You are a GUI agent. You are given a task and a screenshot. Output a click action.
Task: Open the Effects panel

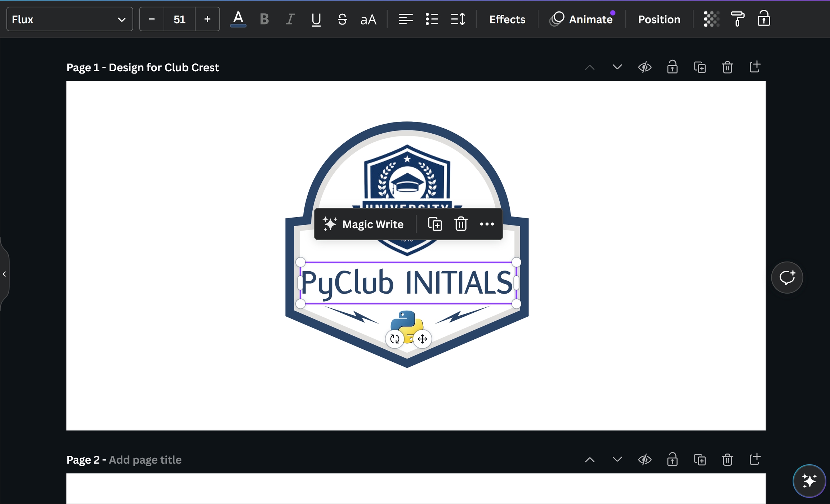coord(507,19)
